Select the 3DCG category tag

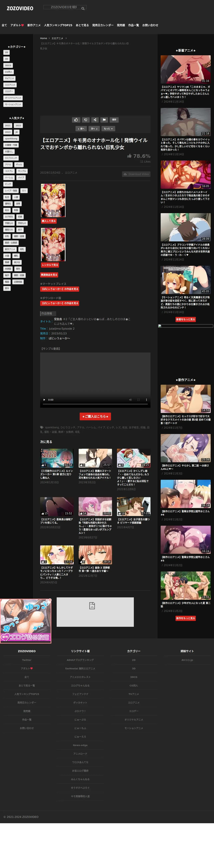tap(8, 65)
